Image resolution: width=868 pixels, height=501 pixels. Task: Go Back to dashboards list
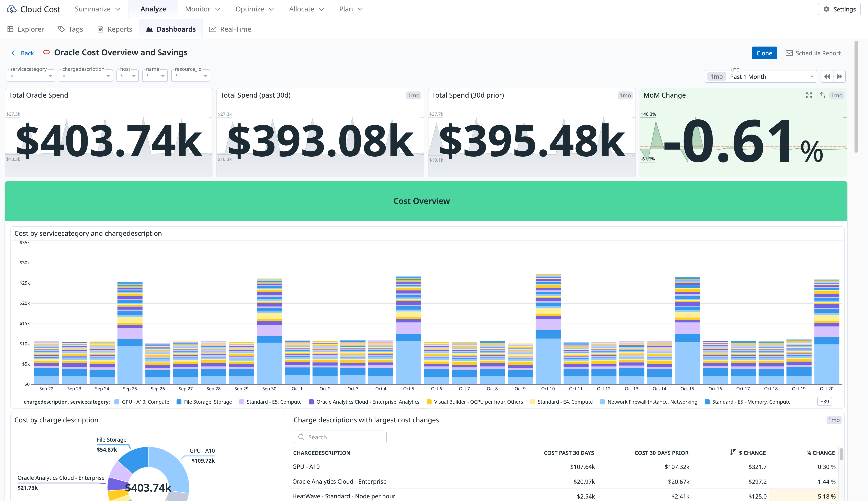tap(23, 53)
